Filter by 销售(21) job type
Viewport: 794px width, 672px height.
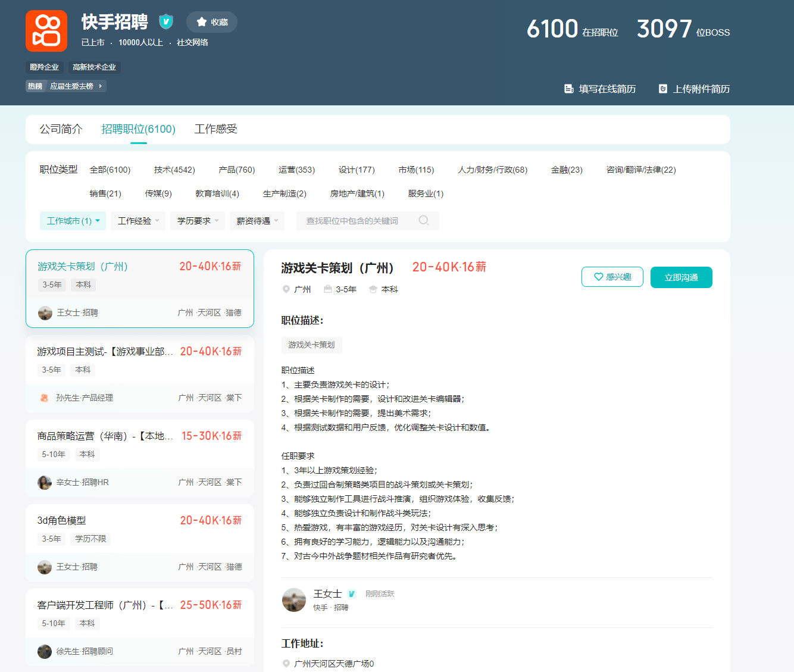pos(105,193)
